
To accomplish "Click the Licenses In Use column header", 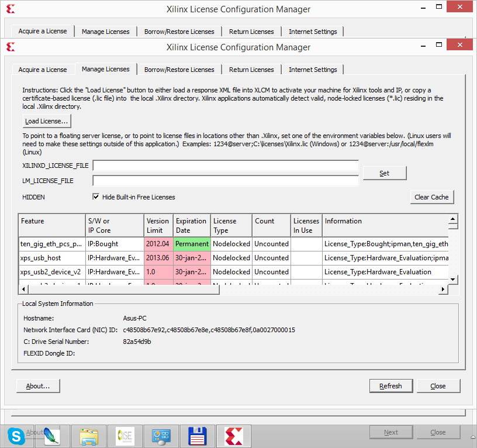I will (306, 226).
